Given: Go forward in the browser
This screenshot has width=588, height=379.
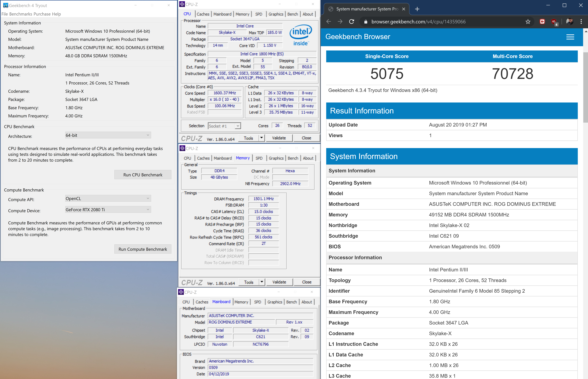Looking at the screenshot, I should click(x=340, y=22).
